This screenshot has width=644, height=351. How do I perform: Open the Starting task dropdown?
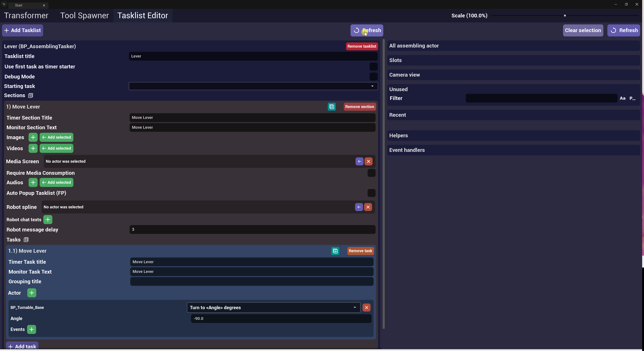(253, 86)
